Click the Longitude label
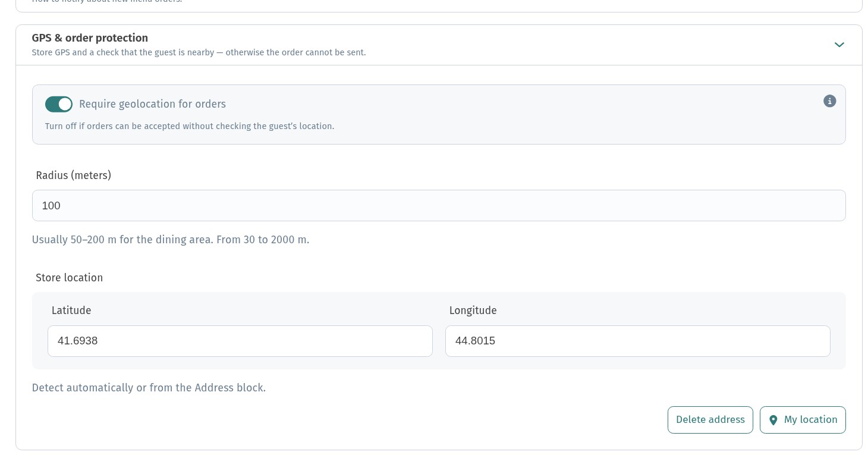868x458 pixels. 473,310
